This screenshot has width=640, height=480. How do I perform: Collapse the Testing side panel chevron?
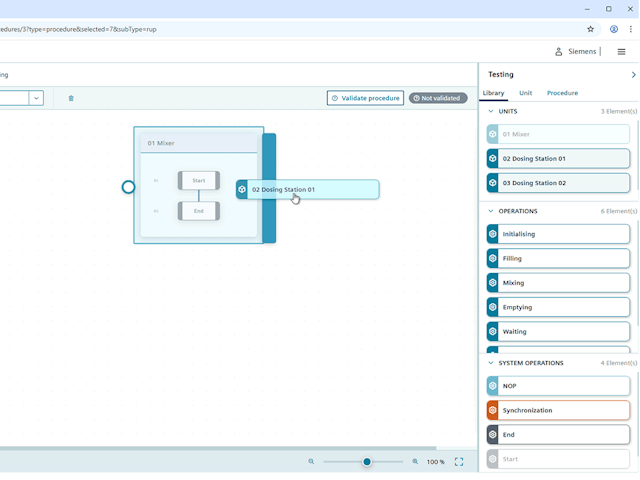(633, 75)
